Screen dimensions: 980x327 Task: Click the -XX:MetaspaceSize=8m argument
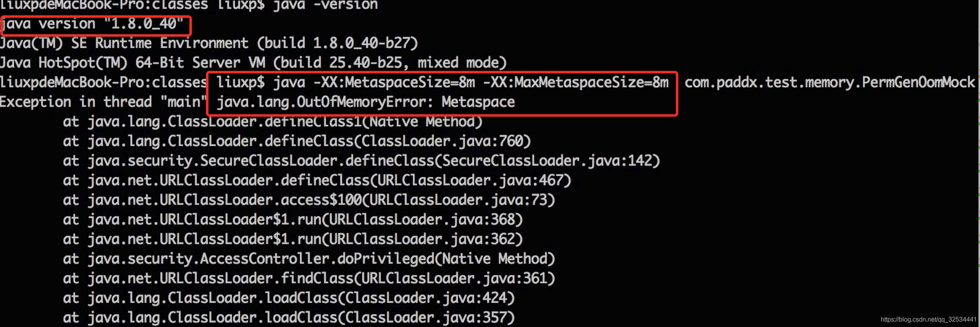click(394, 82)
